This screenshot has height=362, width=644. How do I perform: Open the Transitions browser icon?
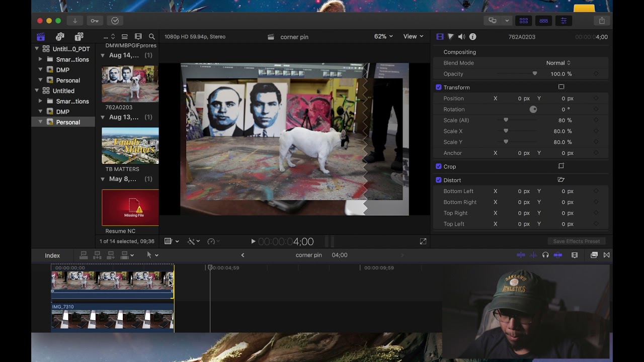point(606,255)
